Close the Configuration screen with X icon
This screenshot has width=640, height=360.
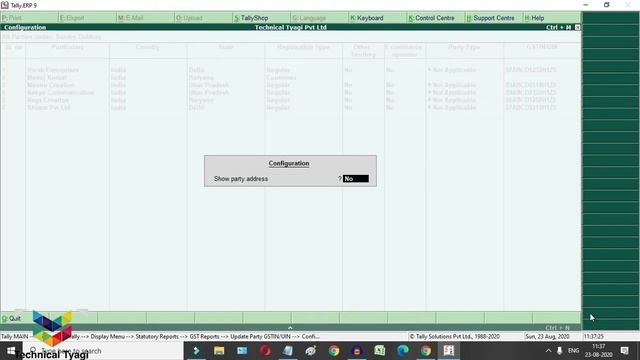tap(577, 27)
